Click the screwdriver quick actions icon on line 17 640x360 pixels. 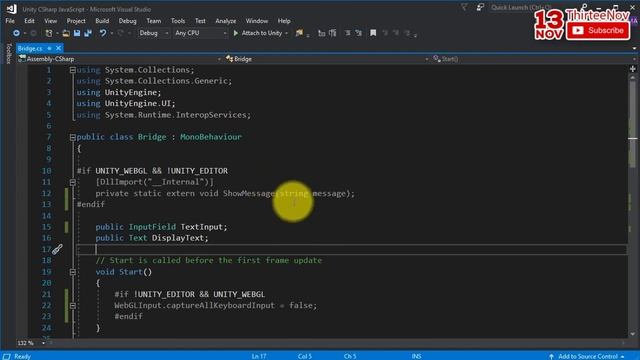57,249
